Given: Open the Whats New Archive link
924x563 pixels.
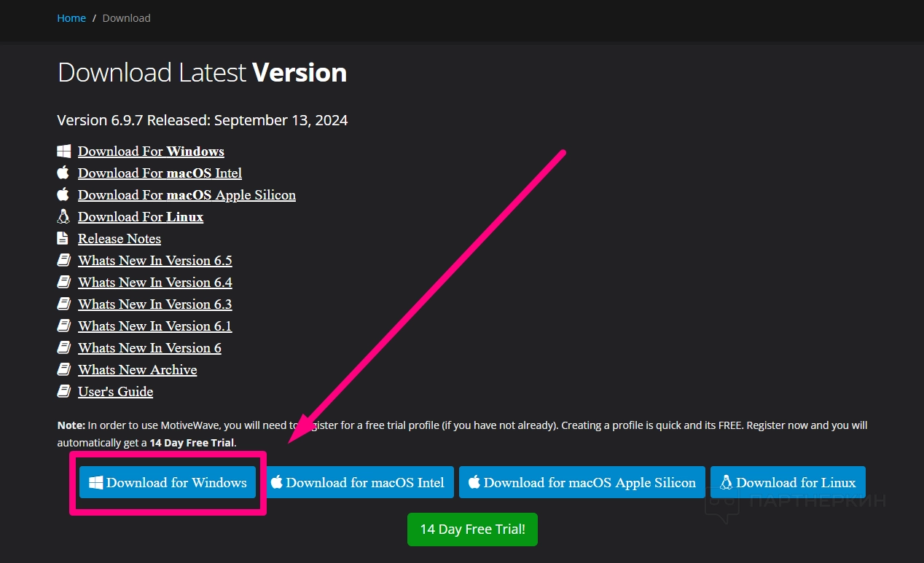Looking at the screenshot, I should pos(138,370).
